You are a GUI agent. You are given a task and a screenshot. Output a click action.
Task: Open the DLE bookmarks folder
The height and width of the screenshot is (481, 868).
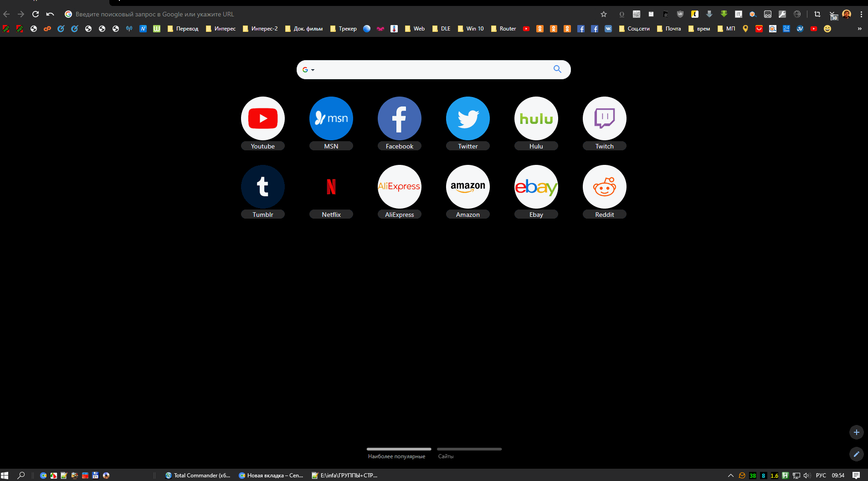click(441, 29)
